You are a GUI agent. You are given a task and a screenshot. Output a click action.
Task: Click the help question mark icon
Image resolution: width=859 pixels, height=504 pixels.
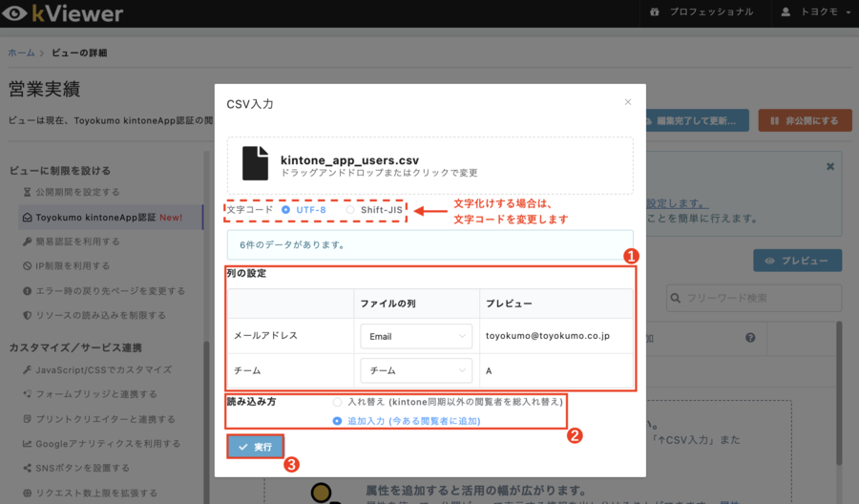click(x=750, y=338)
